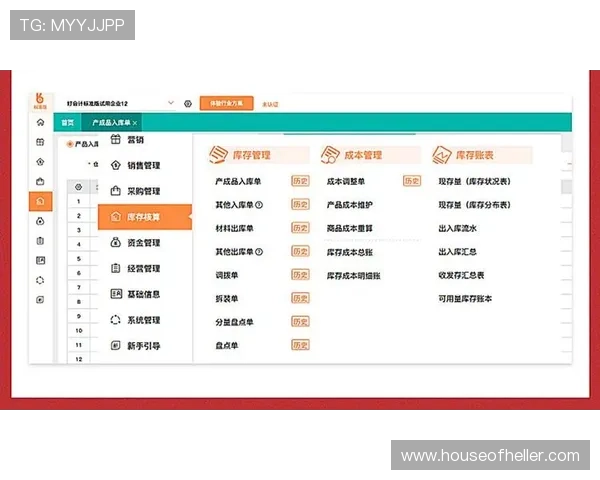This screenshot has width=600, height=480.
Task: Open 现存量（库存分布表） report
Action: (474, 205)
